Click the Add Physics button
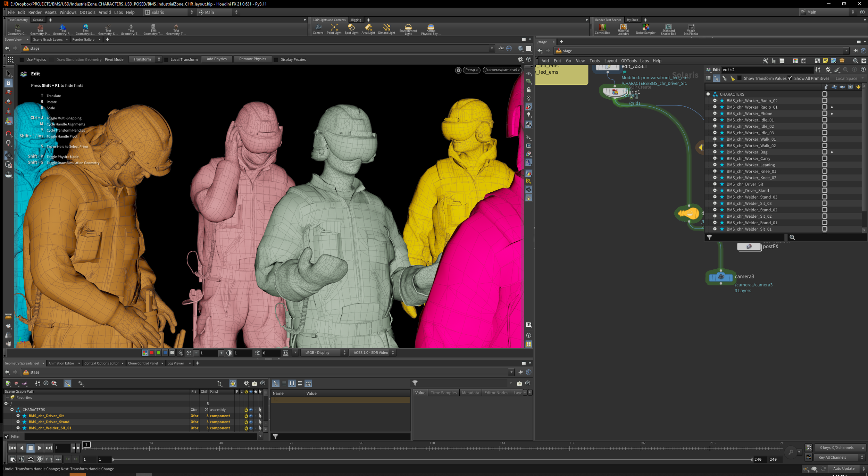 (217, 59)
